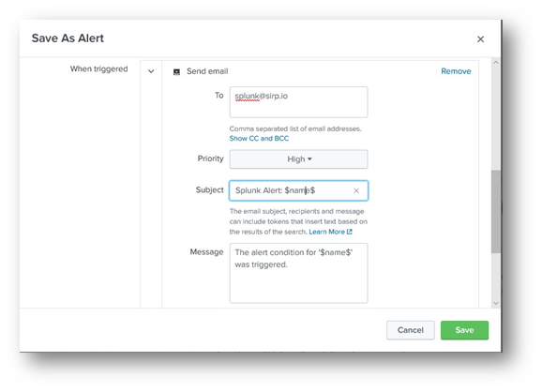Viewport: 542px width, 392px height.
Task: Close the Save As Alert dialog
Action: 480,39
